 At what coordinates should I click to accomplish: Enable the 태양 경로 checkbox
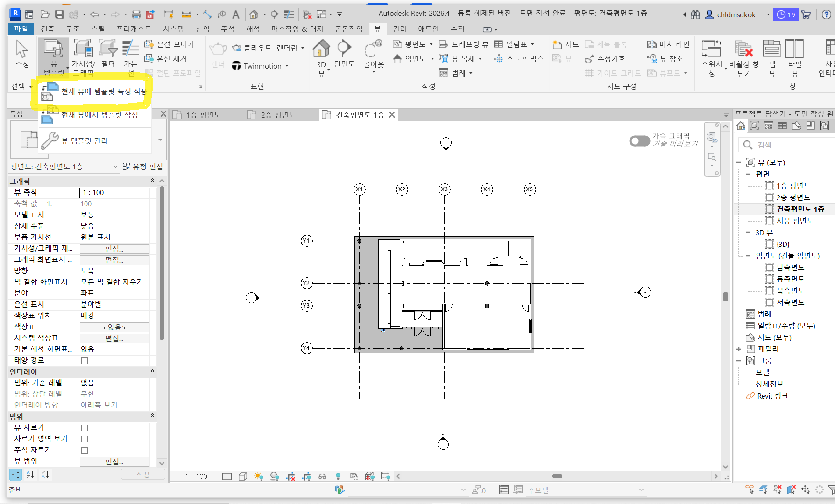tap(85, 361)
